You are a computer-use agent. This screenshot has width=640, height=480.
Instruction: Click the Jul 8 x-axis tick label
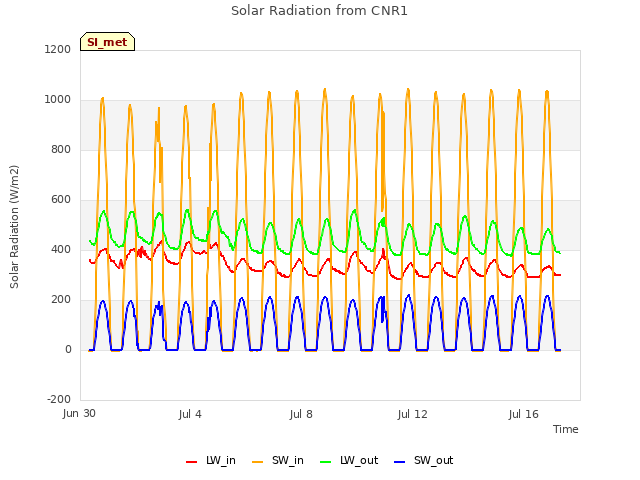pyautogui.click(x=301, y=414)
